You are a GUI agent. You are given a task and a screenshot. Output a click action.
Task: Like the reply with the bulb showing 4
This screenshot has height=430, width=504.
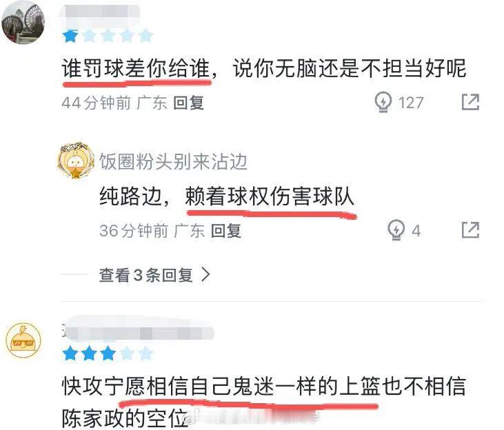pos(396,230)
